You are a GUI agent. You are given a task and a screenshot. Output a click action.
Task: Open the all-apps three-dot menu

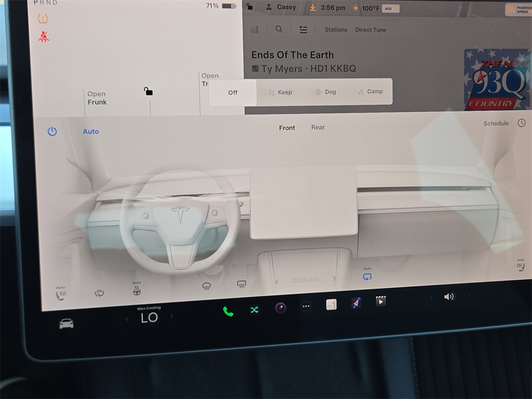pos(306,306)
